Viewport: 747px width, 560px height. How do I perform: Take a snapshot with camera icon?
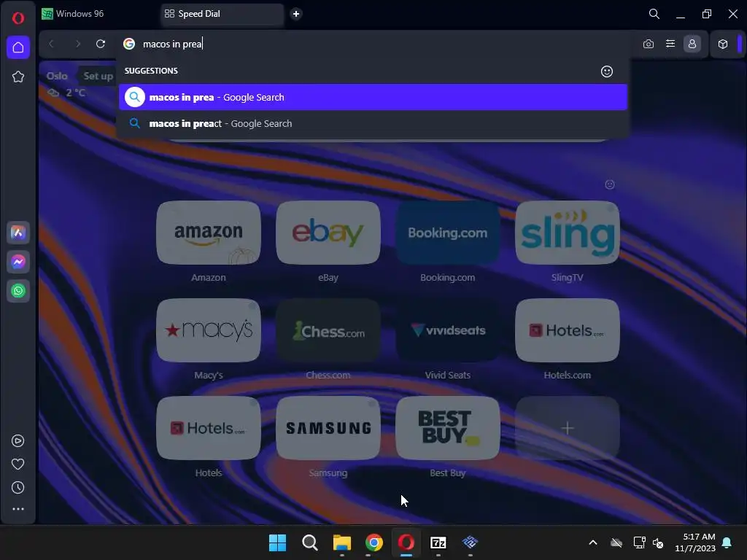click(x=649, y=44)
